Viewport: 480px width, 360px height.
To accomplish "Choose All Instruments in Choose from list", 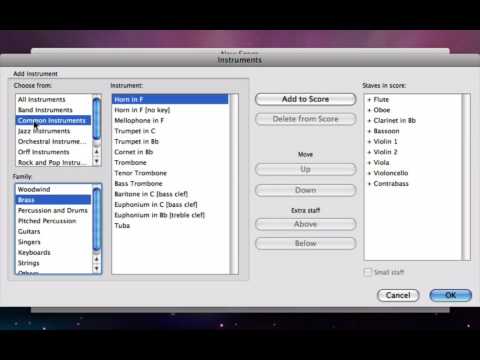I will [x=53, y=99].
